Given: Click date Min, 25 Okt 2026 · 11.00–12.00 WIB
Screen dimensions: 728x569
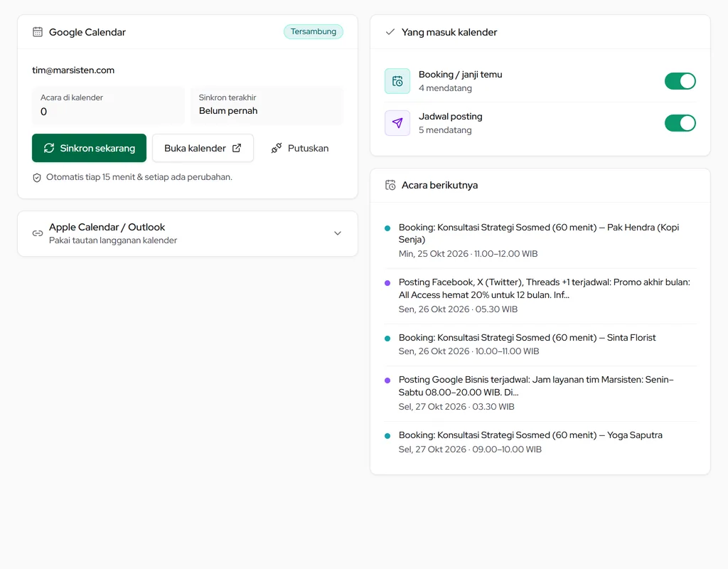Looking at the screenshot, I should (x=468, y=254).
